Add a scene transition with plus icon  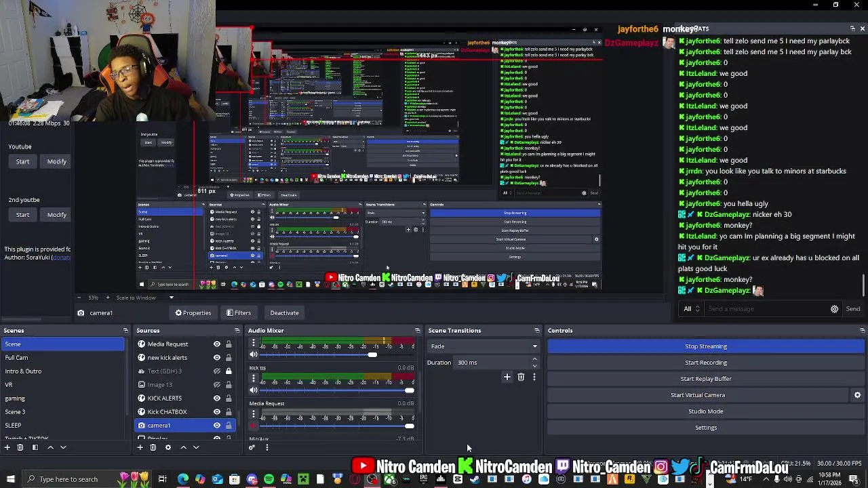tap(507, 377)
